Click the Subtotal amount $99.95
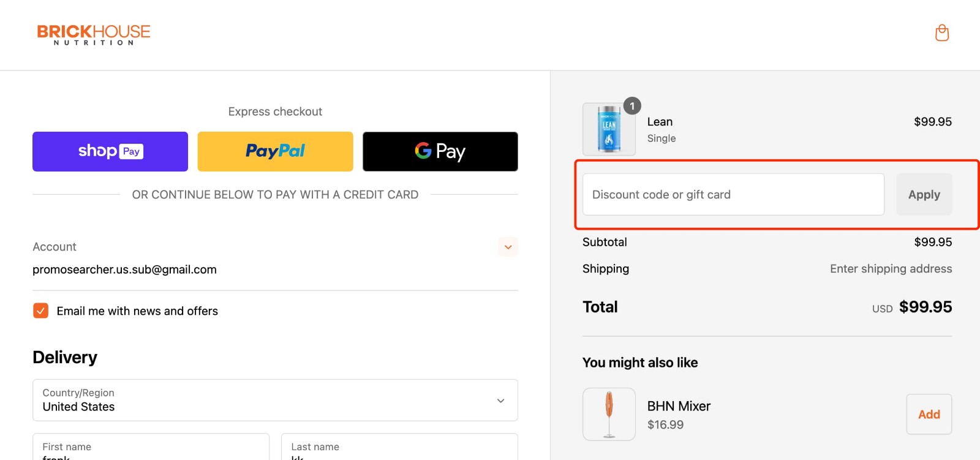Screen dimensions: 980x460 [x=933, y=242]
